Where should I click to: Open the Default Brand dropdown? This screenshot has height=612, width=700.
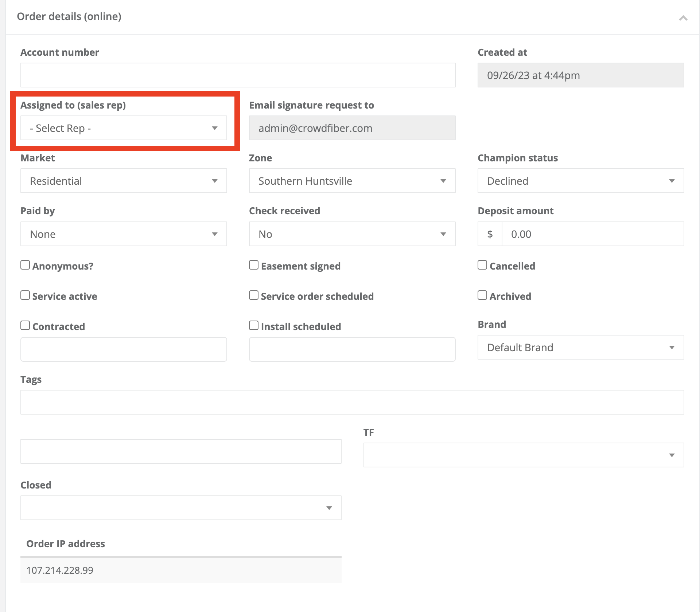(580, 347)
